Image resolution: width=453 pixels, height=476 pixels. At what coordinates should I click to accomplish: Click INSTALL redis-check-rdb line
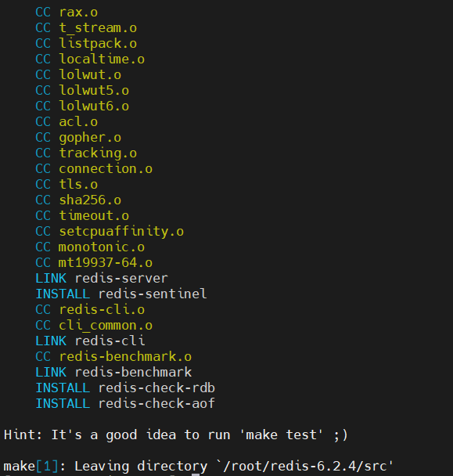pos(125,388)
